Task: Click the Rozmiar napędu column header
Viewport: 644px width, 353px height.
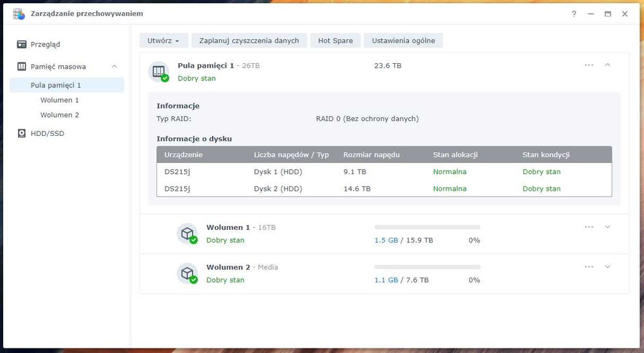Action: point(372,155)
